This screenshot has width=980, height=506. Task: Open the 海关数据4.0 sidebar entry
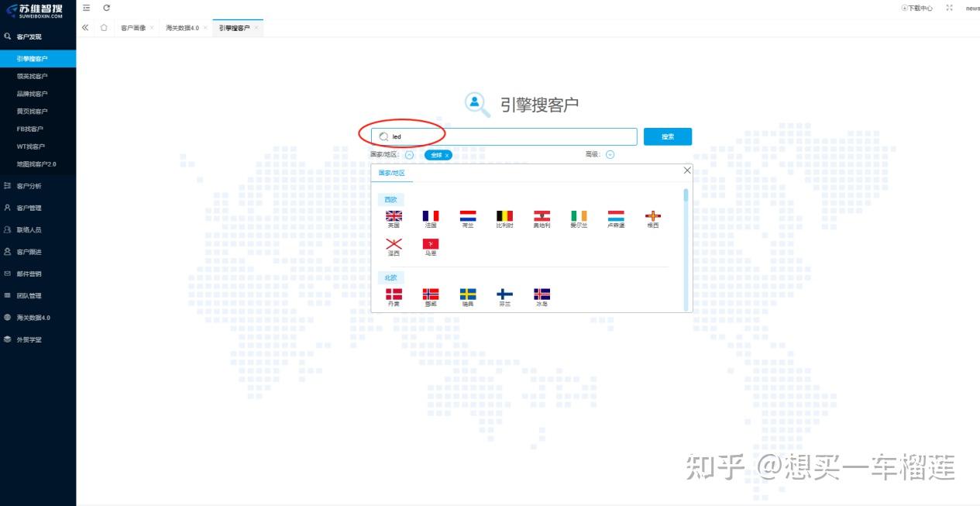point(31,318)
